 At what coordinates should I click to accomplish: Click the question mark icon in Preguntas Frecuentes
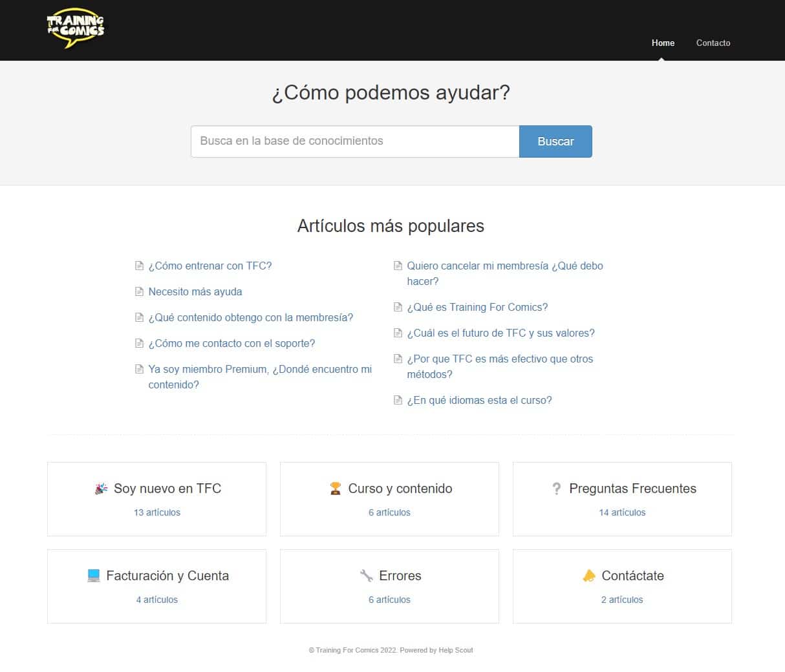click(556, 488)
